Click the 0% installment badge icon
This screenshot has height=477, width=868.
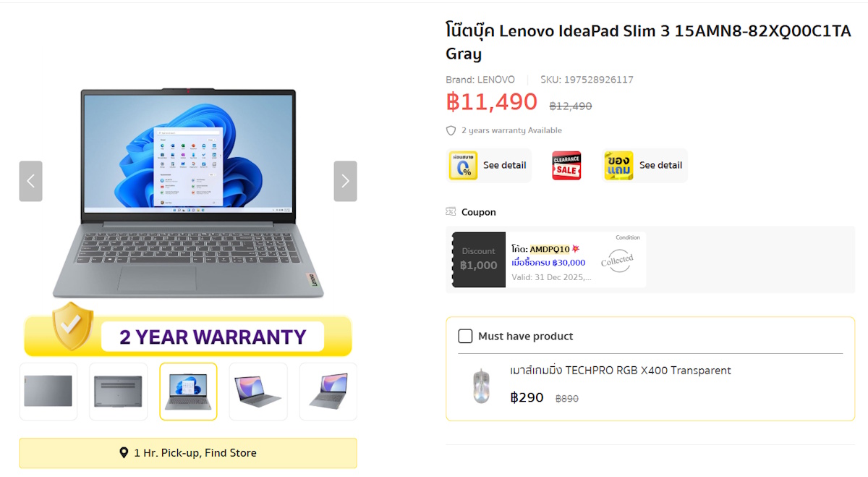[x=463, y=166]
